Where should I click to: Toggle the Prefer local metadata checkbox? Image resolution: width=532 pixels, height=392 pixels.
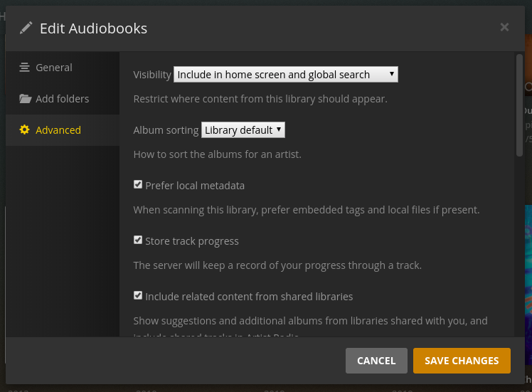pos(138,185)
